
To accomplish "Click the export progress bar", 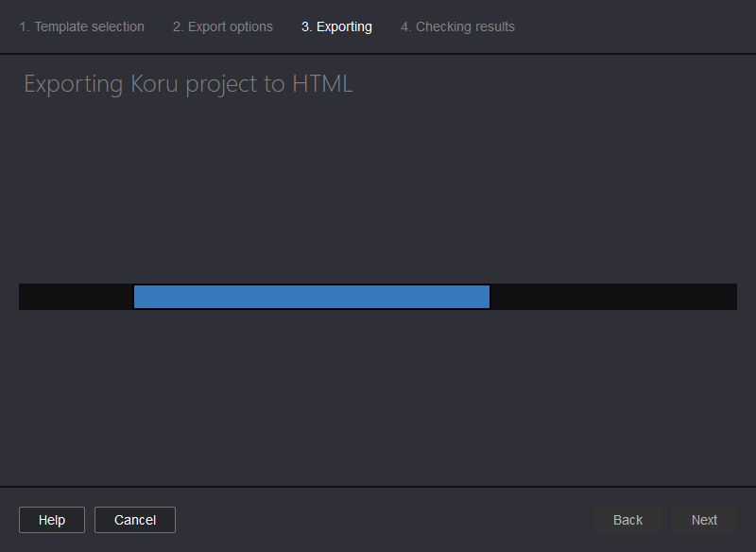I will click(x=378, y=296).
